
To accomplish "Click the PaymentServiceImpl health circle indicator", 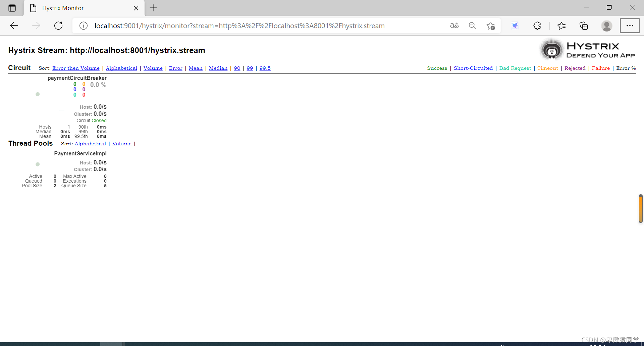I will pos(38,164).
